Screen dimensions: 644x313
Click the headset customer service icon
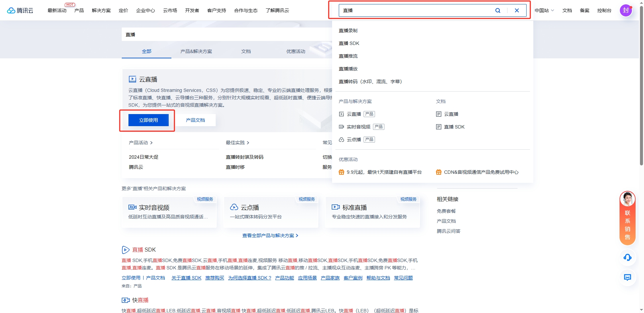click(628, 257)
